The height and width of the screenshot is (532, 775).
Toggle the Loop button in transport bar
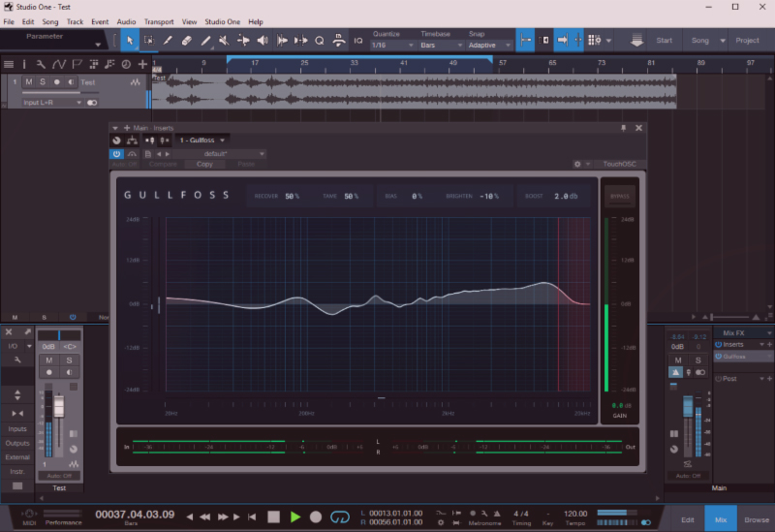click(x=339, y=517)
